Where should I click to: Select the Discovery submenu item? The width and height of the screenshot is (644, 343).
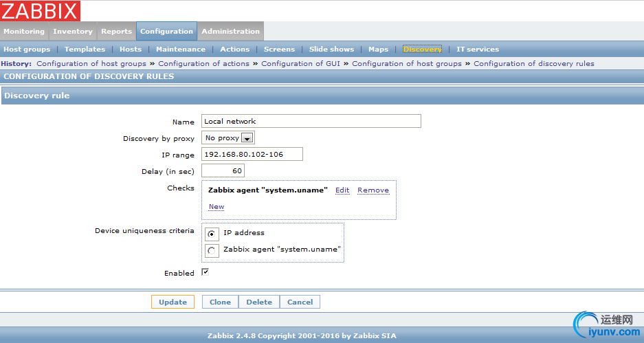pyautogui.click(x=422, y=49)
